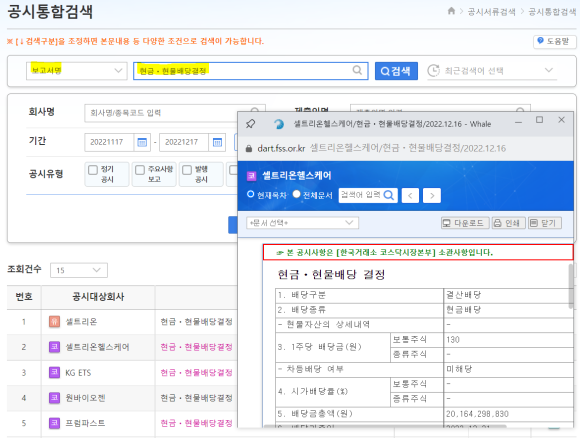Open the 셀트리온 company link in row 1
Screen dimensions: 580x438
[81, 321]
